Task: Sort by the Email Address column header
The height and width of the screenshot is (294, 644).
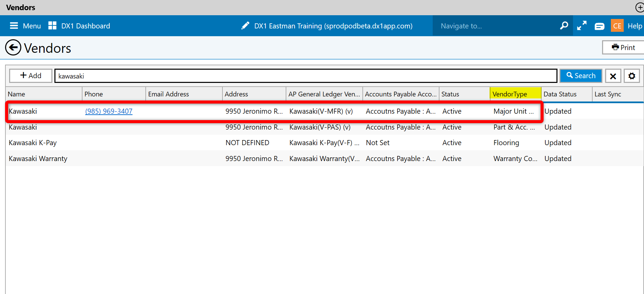Action: (184, 94)
